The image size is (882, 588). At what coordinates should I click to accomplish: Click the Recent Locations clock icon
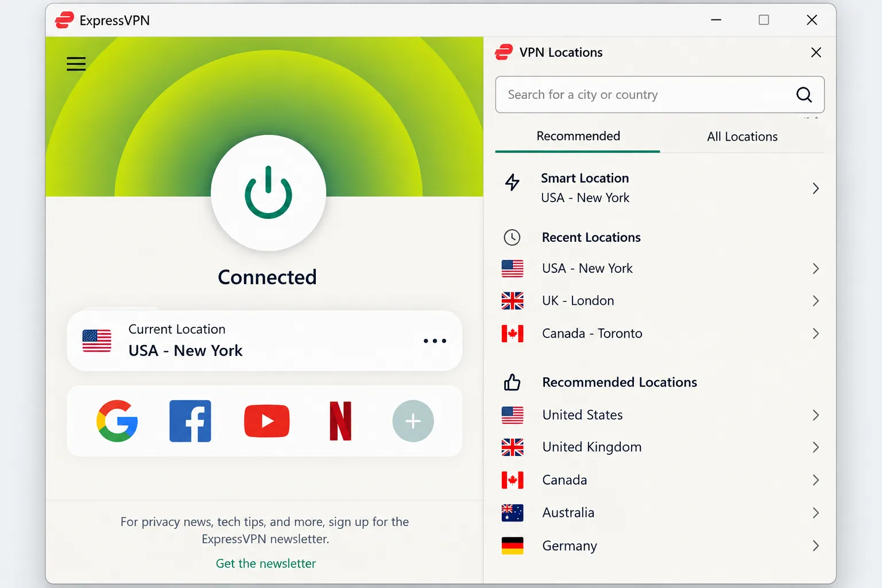pyautogui.click(x=512, y=237)
